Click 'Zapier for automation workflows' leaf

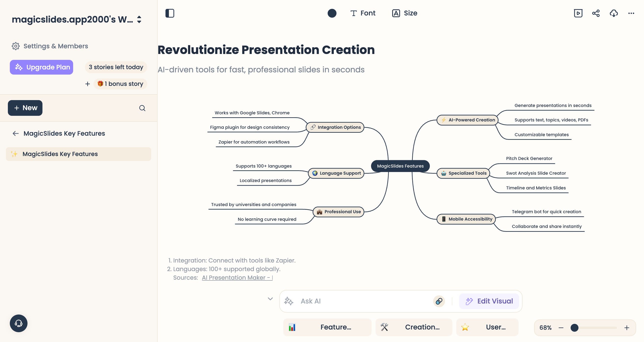pyautogui.click(x=254, y=142)
